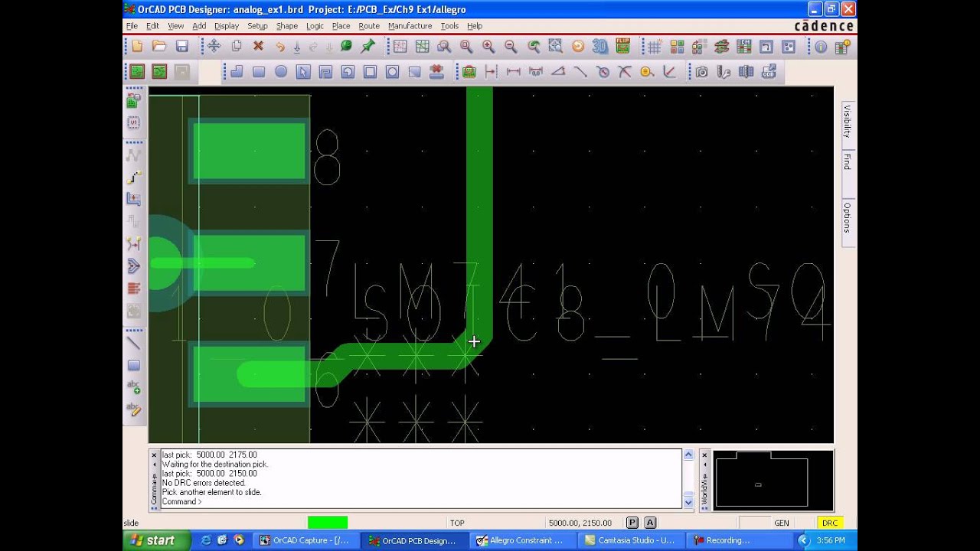Save the board with the floppy disk icon

click(x=181, y=47)
